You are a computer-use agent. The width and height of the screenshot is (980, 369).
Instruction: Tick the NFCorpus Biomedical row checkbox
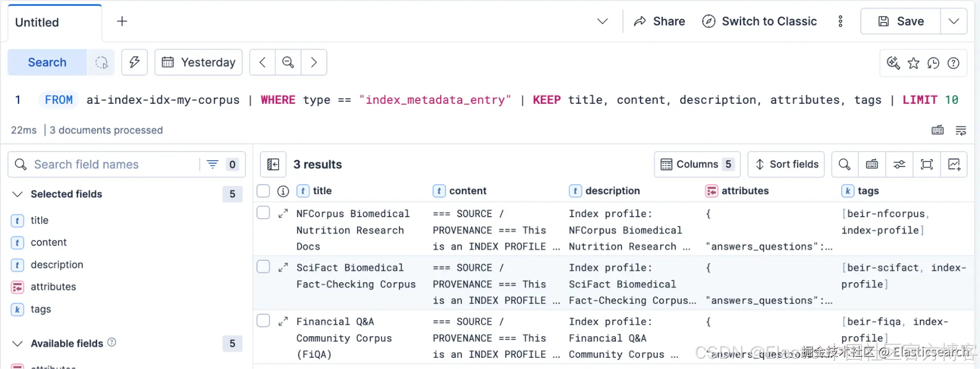(x=263, y=213)
